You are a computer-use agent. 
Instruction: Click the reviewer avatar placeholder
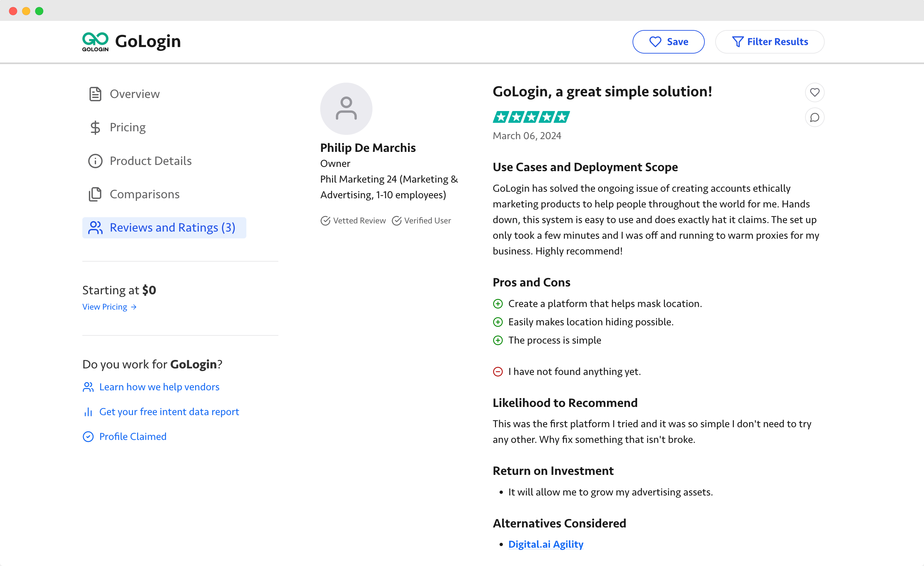pyautogui.click(x=346, y=109)
